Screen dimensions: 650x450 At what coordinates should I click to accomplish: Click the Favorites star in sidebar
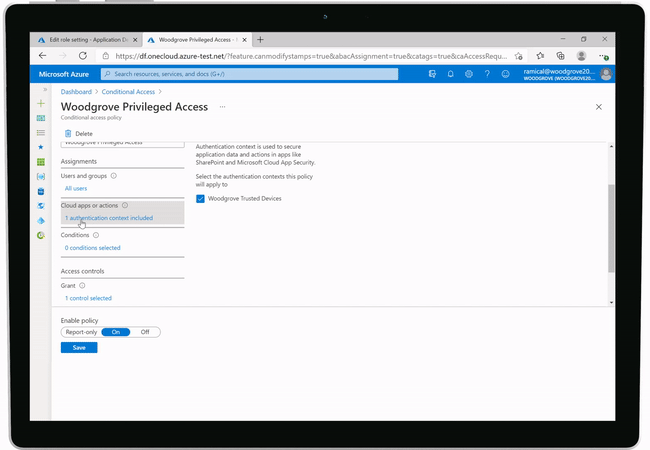pyautogui.click(x=41, y=147)
